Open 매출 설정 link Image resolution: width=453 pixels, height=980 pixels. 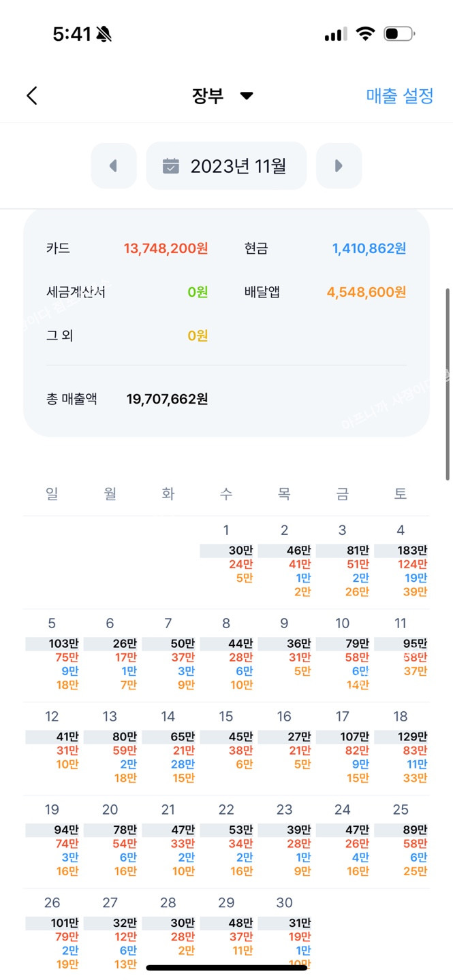coord(400,96)
